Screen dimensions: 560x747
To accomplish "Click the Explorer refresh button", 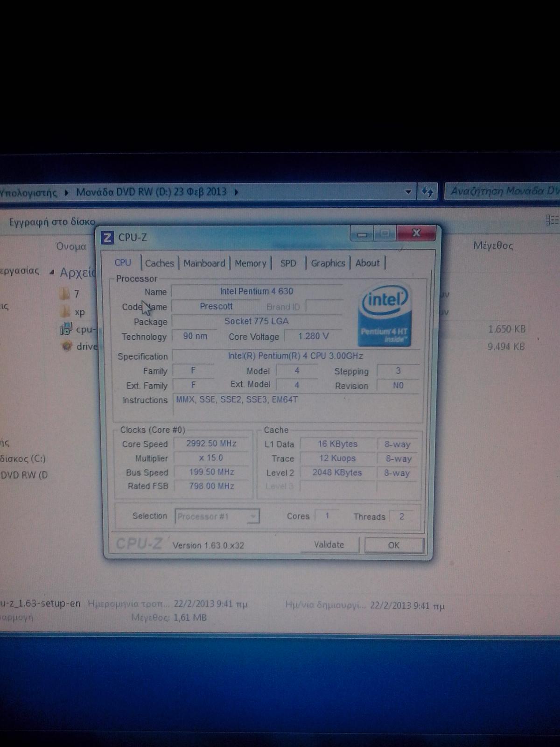I will tap(427, 191).
